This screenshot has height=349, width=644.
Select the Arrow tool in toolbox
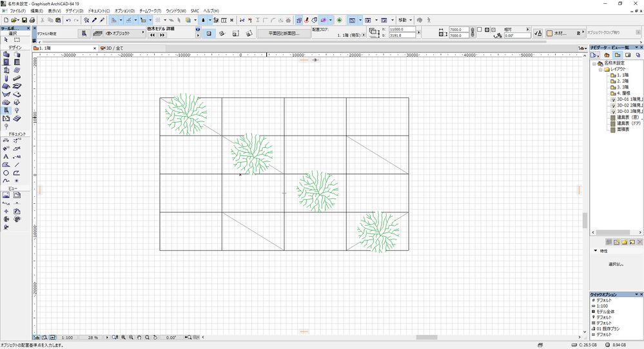(x=6, y=40)
